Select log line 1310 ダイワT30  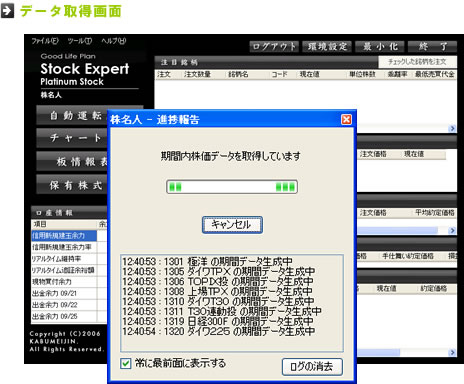pos(218,302)
